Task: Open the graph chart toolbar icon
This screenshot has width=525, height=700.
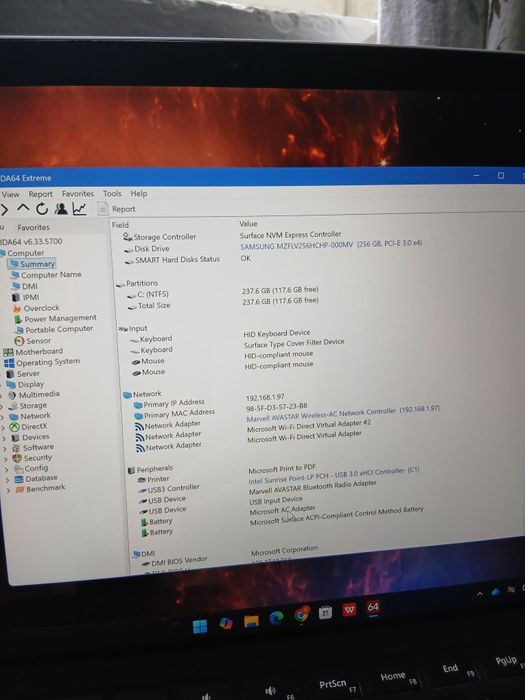Action: (x=79, y=208)
